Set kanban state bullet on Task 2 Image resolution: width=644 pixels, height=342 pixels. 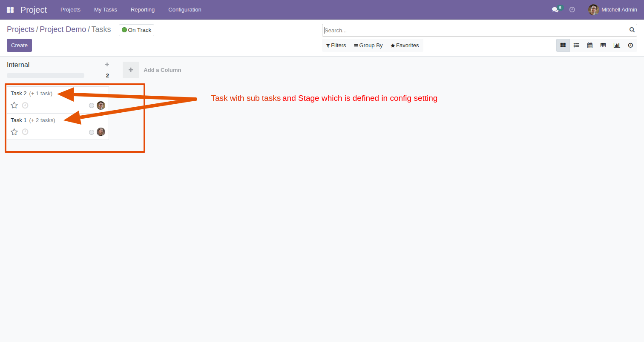click(92, 105)
